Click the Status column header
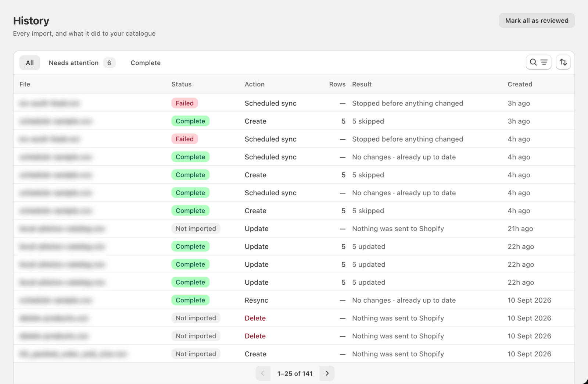Viewport: 588px width, 384px height. (x=181, y=84)
